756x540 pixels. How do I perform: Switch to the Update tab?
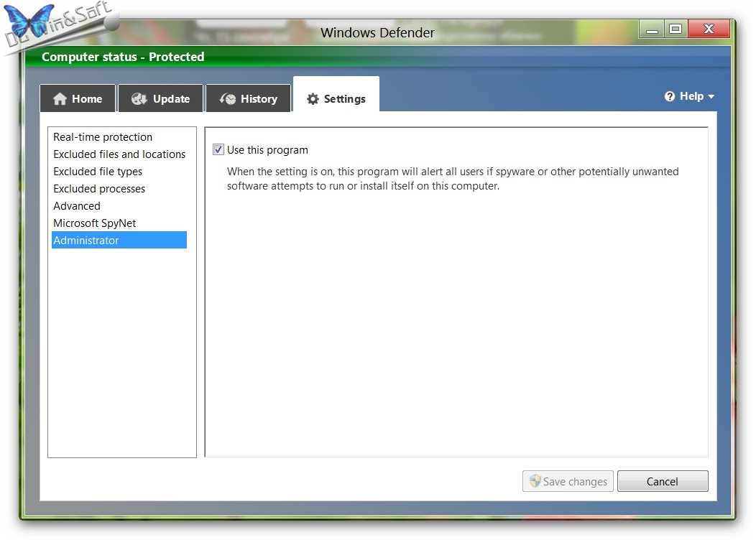click(x=160, y=98)
